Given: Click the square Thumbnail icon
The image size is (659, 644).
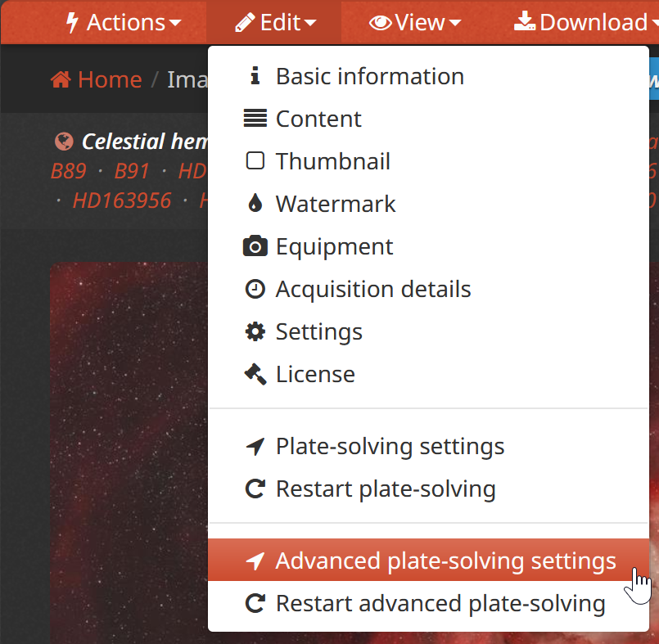Looking at the screenshot, I should (x=255, y=161).
